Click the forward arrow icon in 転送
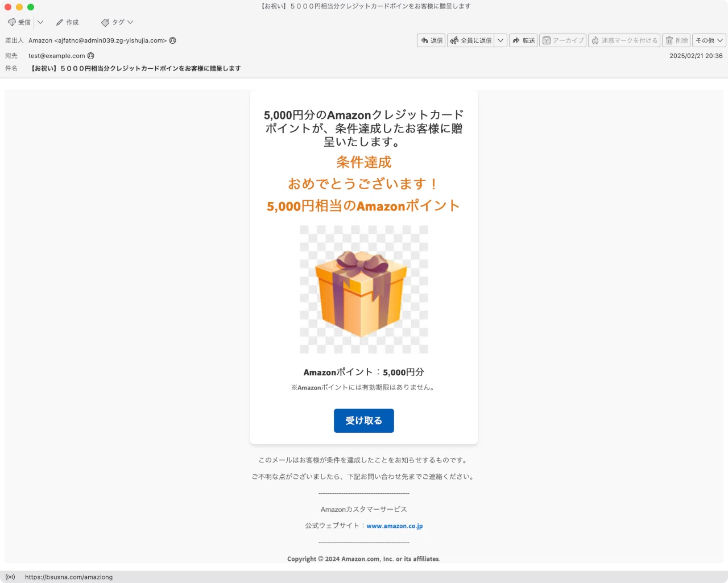Screen dimensions: 728x583 [516, 40]
